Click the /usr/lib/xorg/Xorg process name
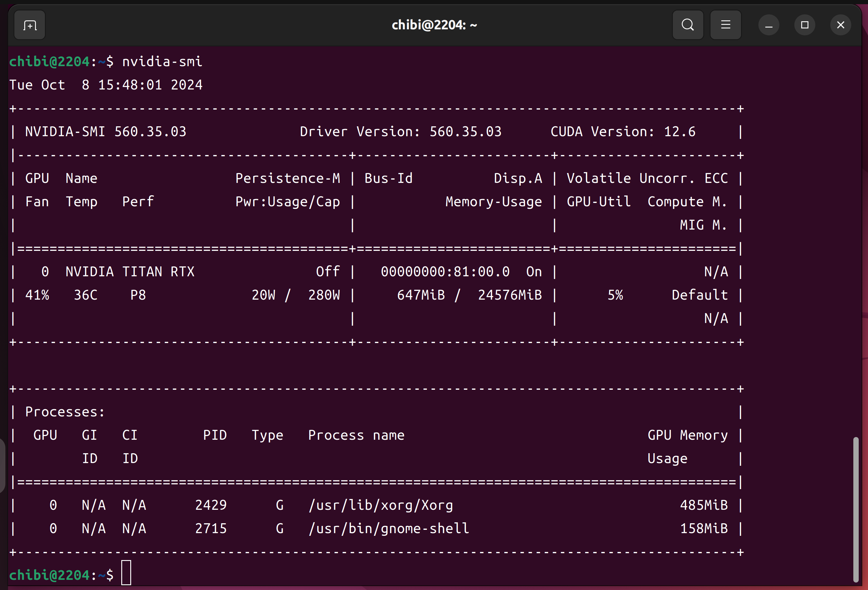868x590 pixels. pos(381,505)
